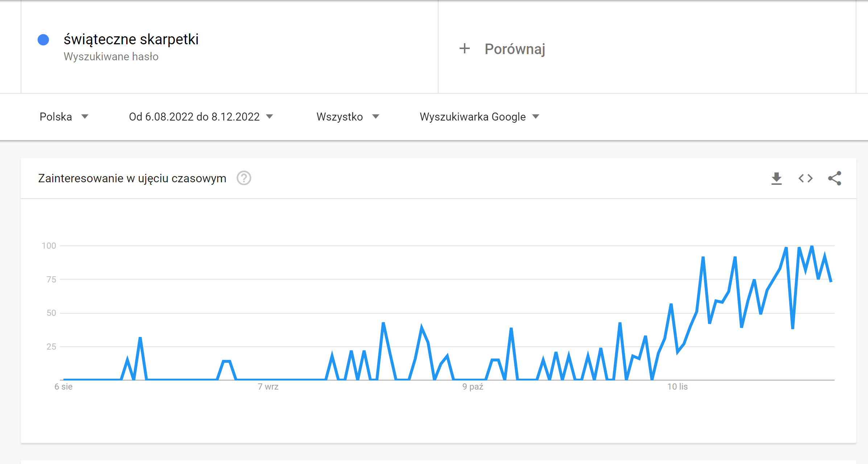The image size is (868, 464).
Task: Expand the Wszystko categories dropdown
Action: point(347,117)
